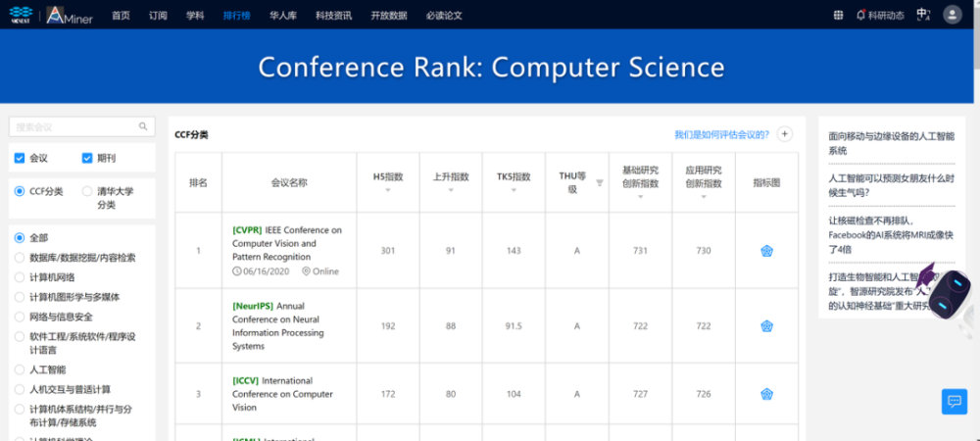The width and height of the screenshot is (980, 441).
Task: Click the ICCV 基础研究 value 727
Action: 641,394
